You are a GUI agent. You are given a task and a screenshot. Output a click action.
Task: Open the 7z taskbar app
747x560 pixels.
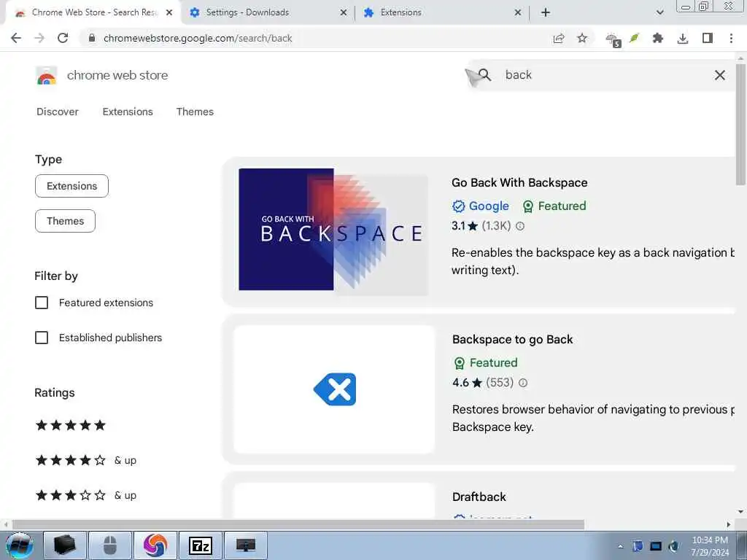pos(201,545)
